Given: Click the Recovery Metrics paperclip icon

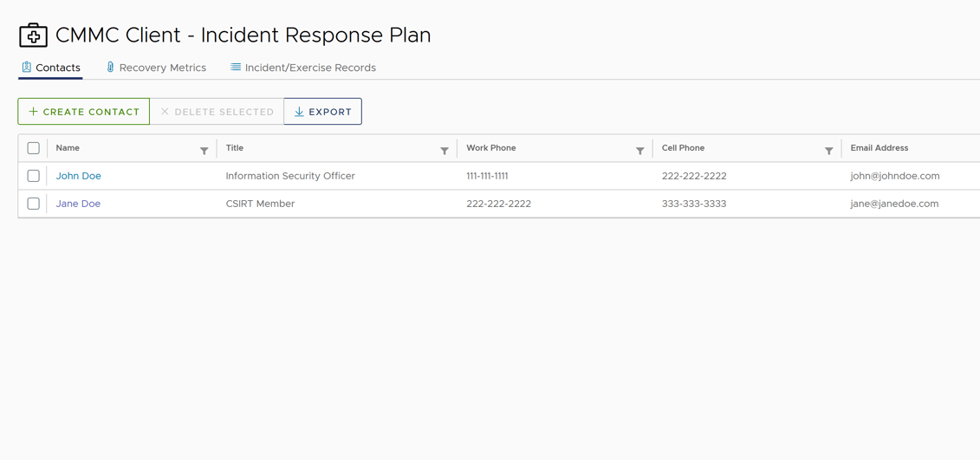Looking at the screenshot, I should (x=110, y=68).
